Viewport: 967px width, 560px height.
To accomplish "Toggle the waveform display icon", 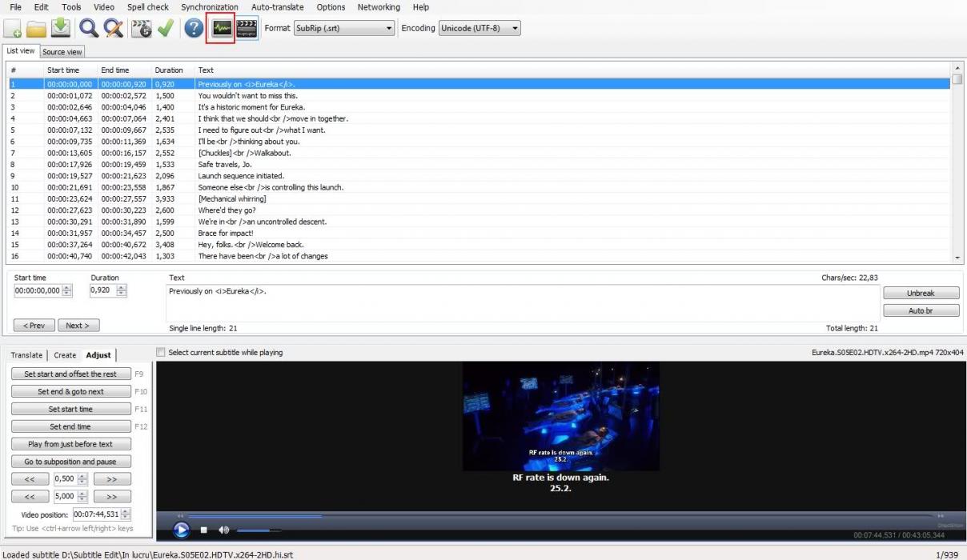I will click(220, 29).
